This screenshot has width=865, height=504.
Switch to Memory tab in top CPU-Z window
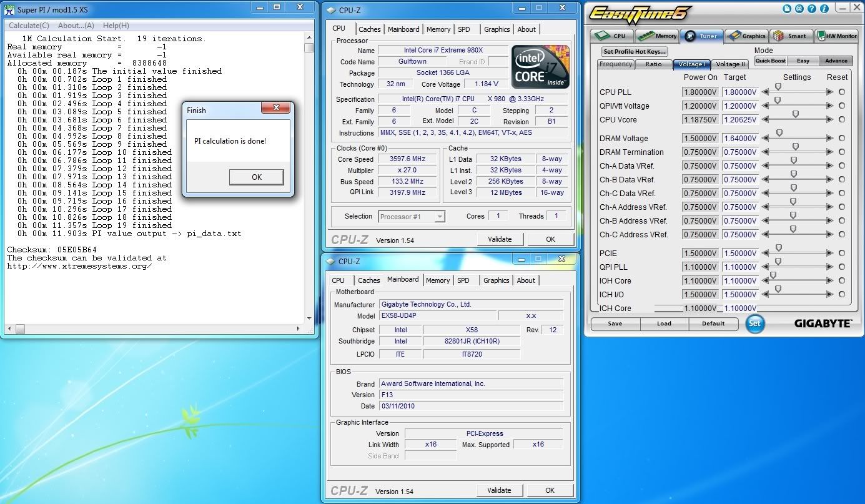[438, 29]
